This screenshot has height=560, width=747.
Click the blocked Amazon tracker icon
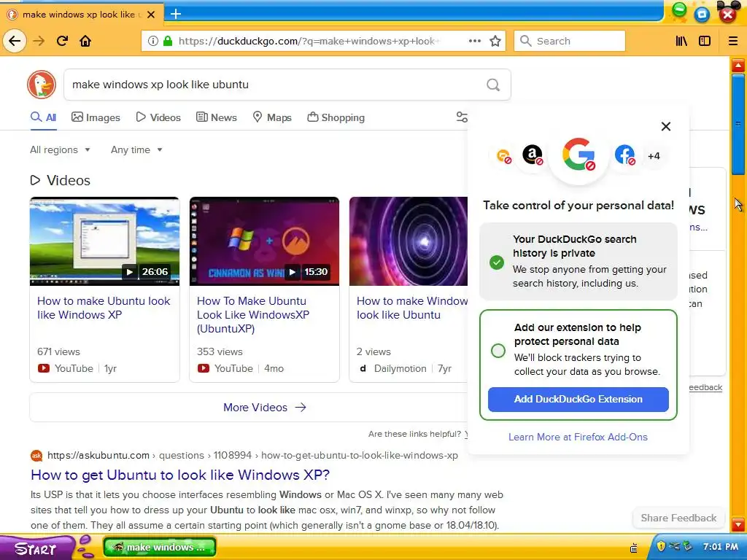coord(533,155)
